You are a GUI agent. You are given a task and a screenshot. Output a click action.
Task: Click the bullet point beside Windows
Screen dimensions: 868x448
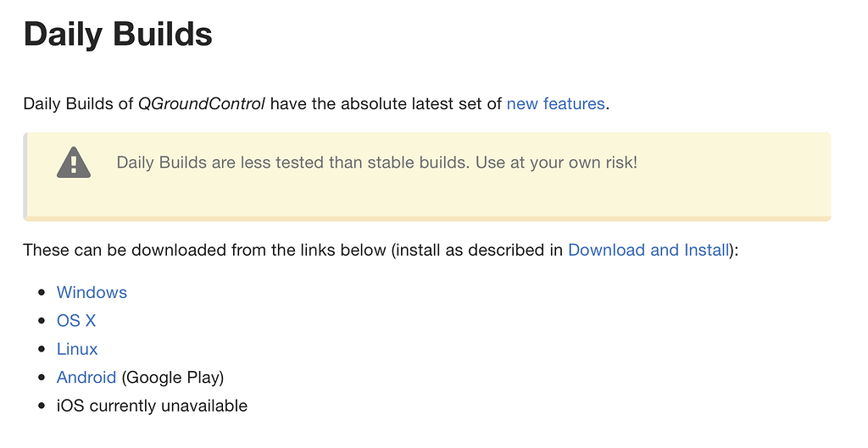tap(41, 293)
